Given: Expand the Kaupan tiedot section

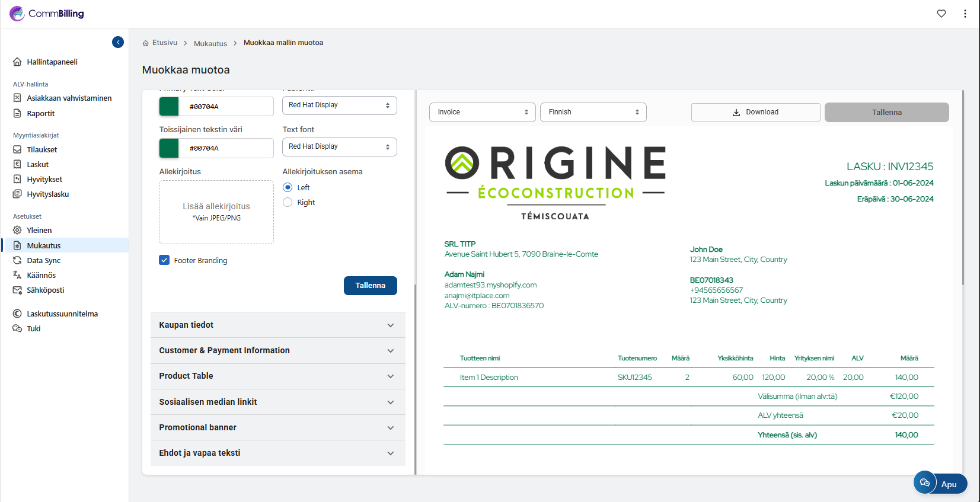Looking at the screenshot, I should click(x=277, y=325).
